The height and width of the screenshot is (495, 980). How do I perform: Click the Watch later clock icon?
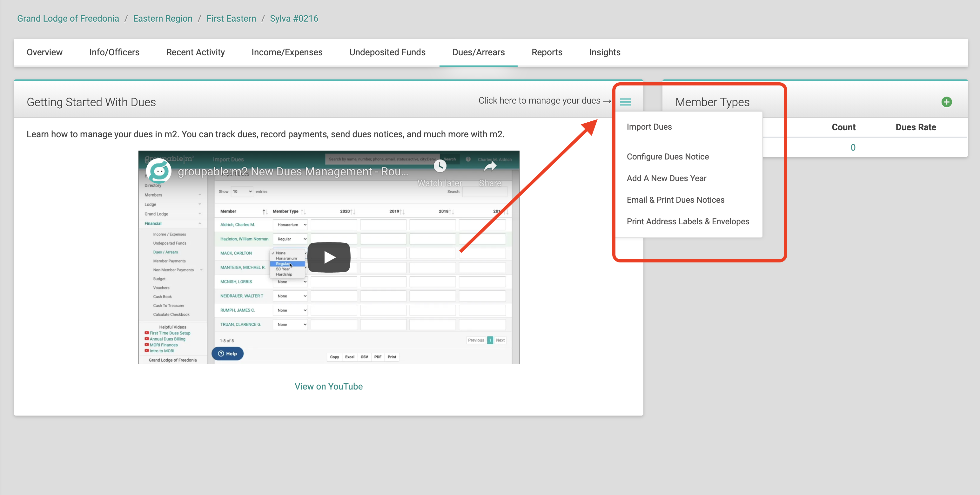click(x=440, y=166)
